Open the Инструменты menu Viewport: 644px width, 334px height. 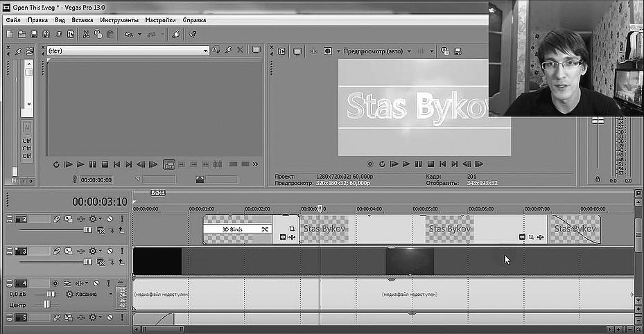click(x=119, y=19)
